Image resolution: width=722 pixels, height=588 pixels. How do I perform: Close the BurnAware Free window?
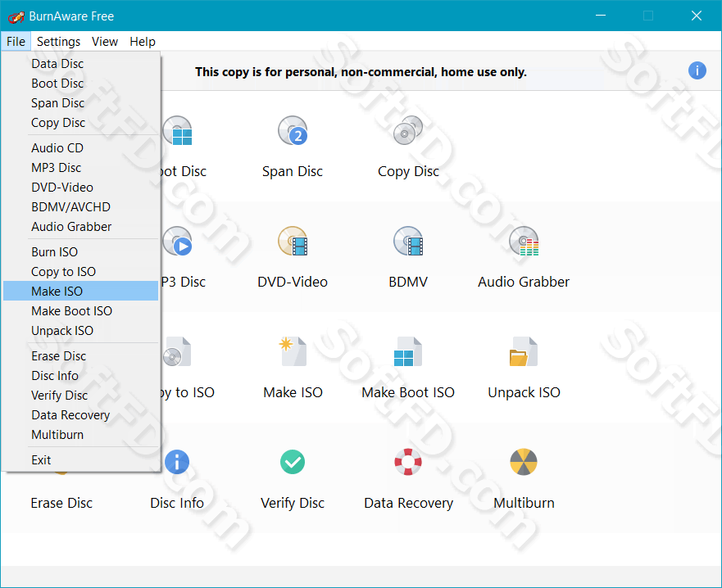coord(697,16)
